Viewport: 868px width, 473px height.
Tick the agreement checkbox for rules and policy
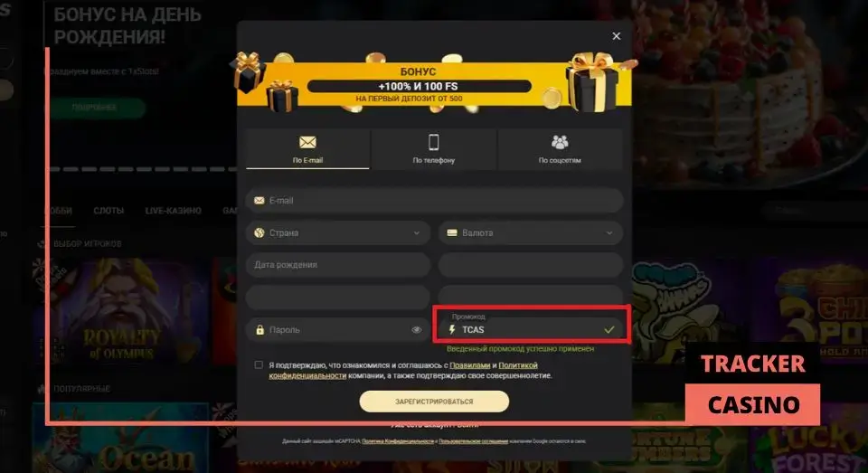point(259,365)
